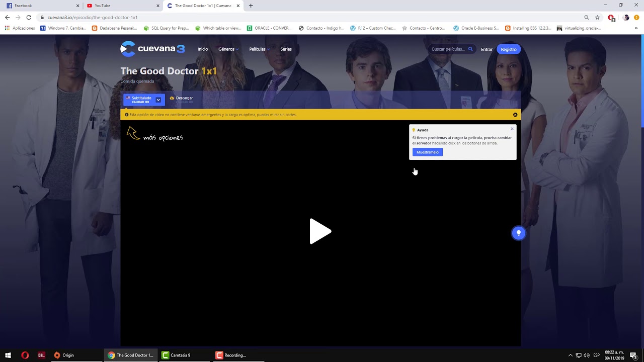Open the volume tray icon
This screenshot has width=644, height=362.
(587, 355)
